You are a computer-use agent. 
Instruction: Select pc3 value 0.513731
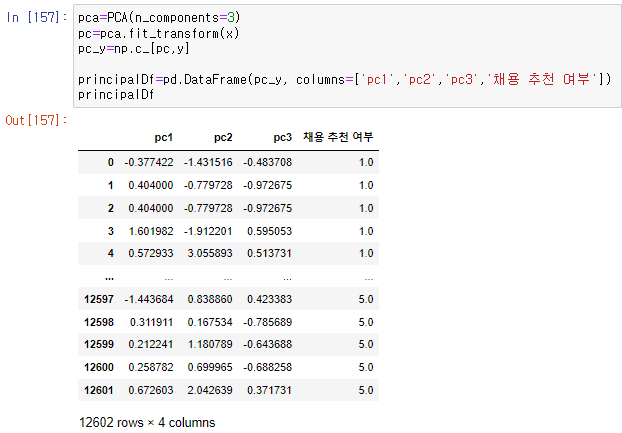(x=269, y=253)
